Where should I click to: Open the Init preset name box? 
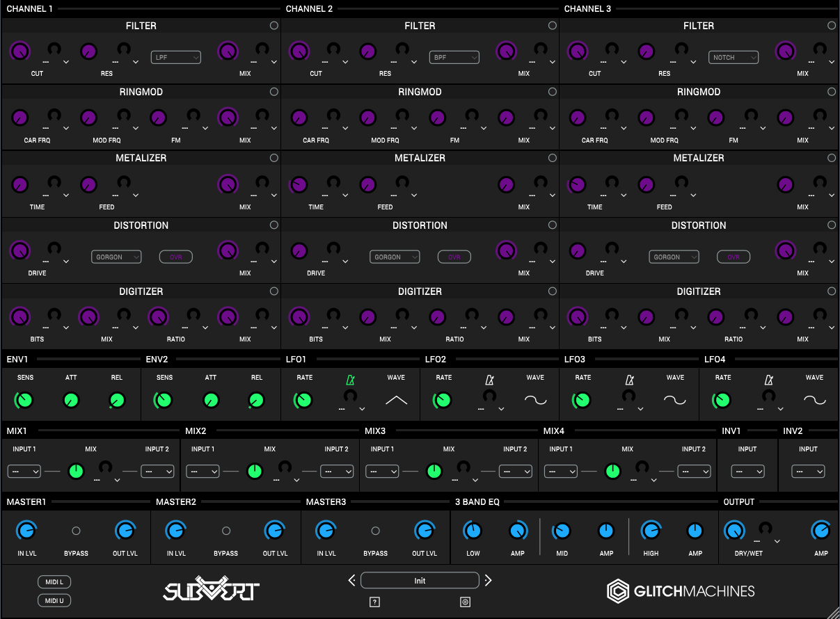(x=420, y=580)
